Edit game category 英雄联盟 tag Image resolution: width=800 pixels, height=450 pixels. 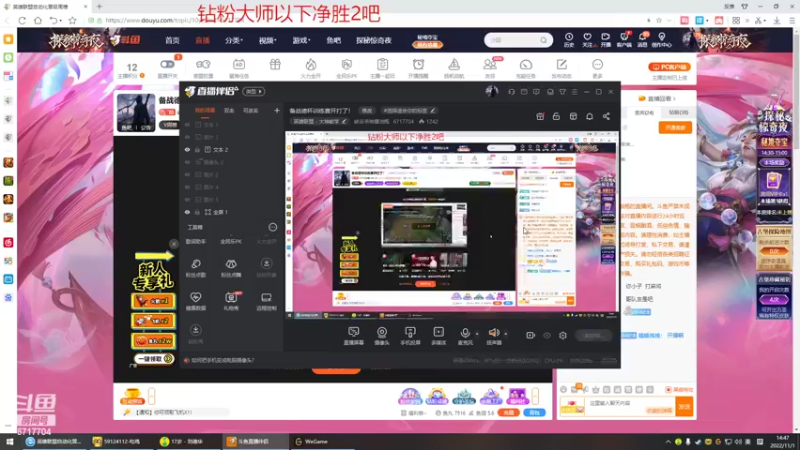click(319, 121)
